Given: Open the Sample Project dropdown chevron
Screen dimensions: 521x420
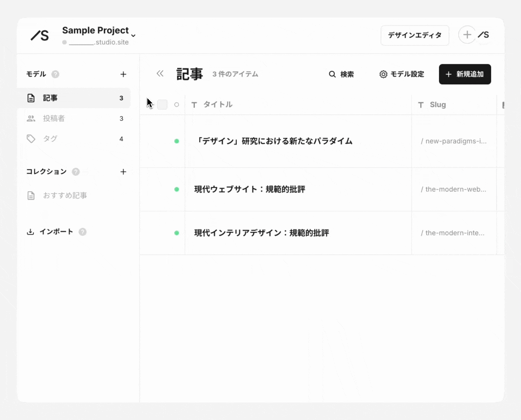Looking at the screenshot, I should pyautogui.click(x=133, y=35).
